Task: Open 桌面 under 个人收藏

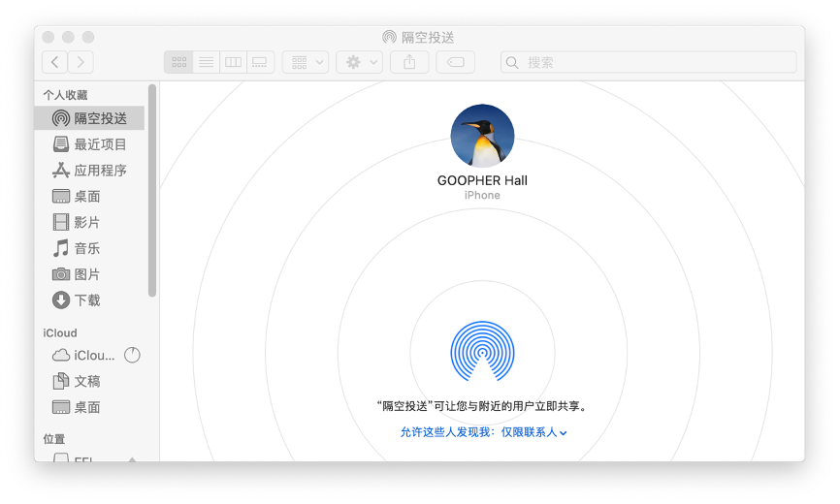Action: 89,197
